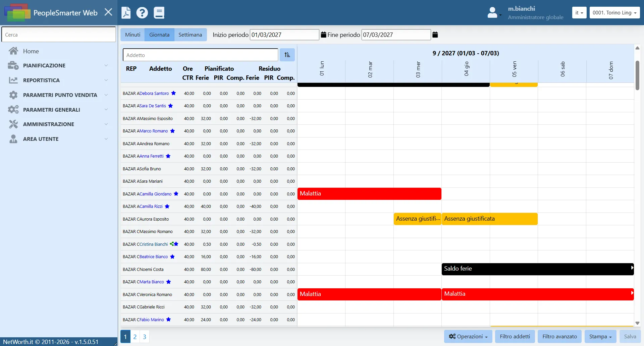This screenshot has width=644, height=346.
Task: Open the help question mark icon
Action: coord(142,13)
